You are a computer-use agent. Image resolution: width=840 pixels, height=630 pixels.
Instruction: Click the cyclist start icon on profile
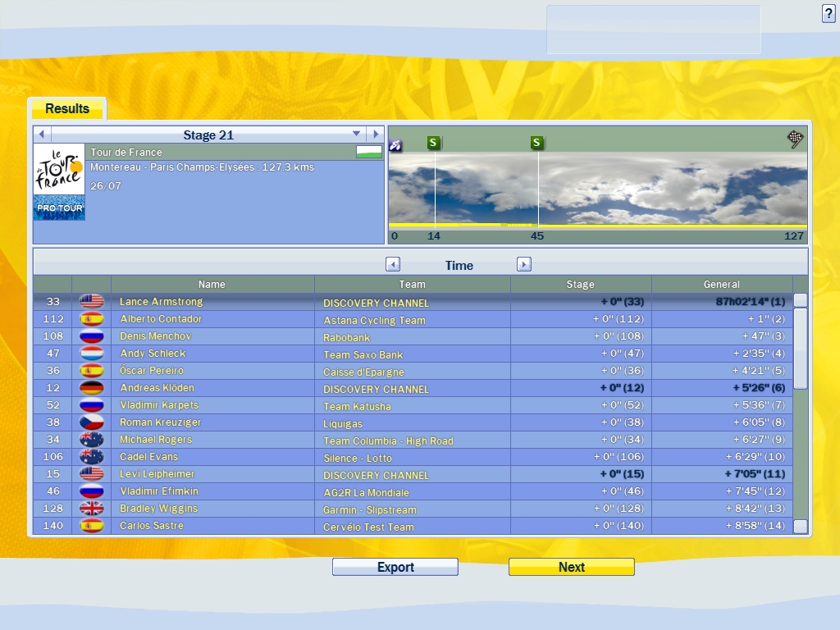pyautogui.click(x=395, y=145)
